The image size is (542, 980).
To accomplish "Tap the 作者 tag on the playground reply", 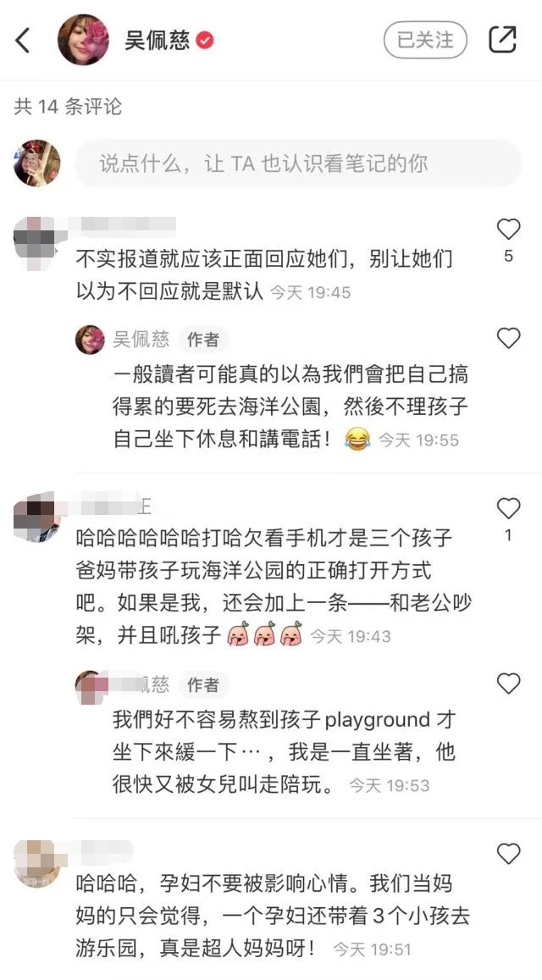I will pyautogui.click(x=203, y=685).
